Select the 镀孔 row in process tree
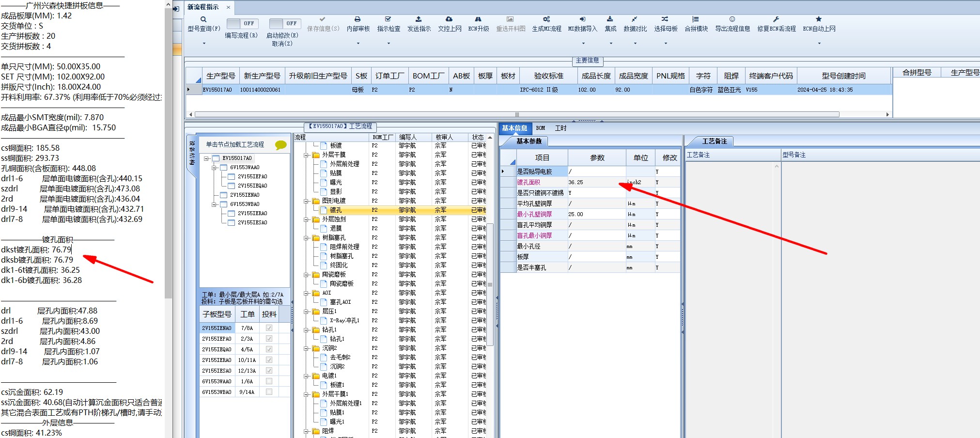This screenshot has height=438, width=980. pyautogui.click(x=390, y=210)
